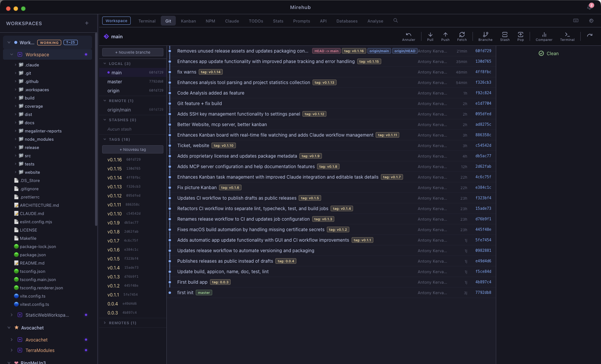Open the settings gear at top right
601x364 pixels.
pyautogui.click(x=591, y=21)
